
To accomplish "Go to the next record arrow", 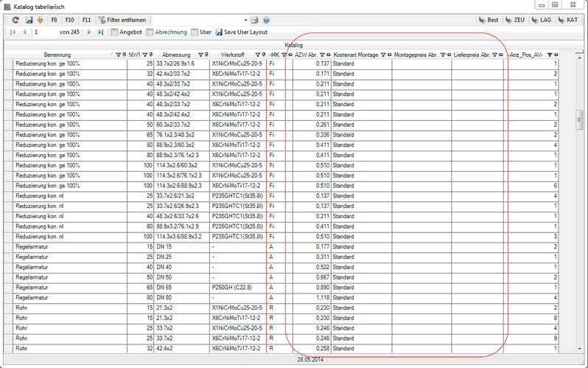I will click(90, 32).
